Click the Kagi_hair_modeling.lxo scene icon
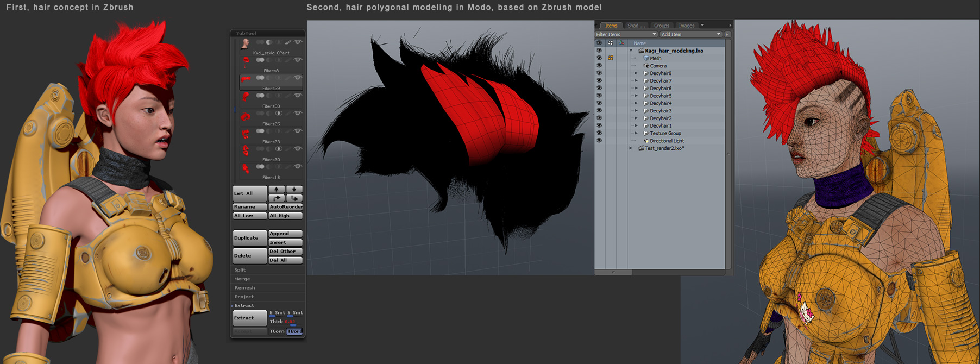This screenshot has width=980, height=364. point(641,51)
